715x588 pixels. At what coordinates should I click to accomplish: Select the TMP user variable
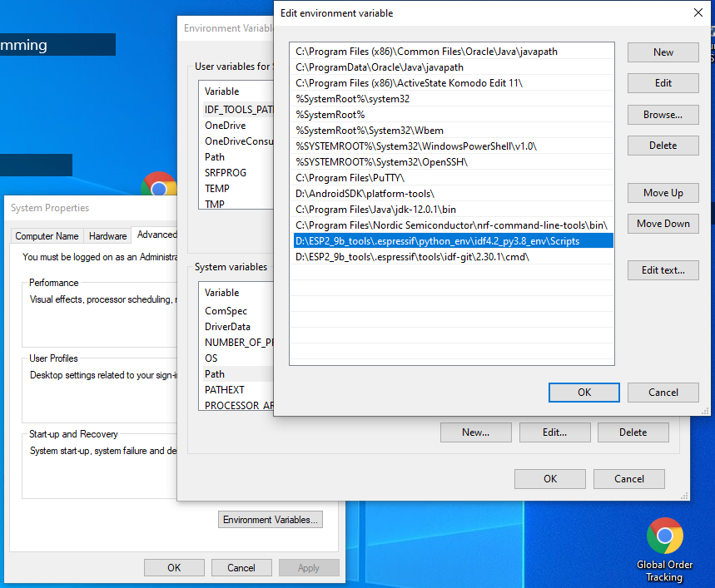click(237, 204)
